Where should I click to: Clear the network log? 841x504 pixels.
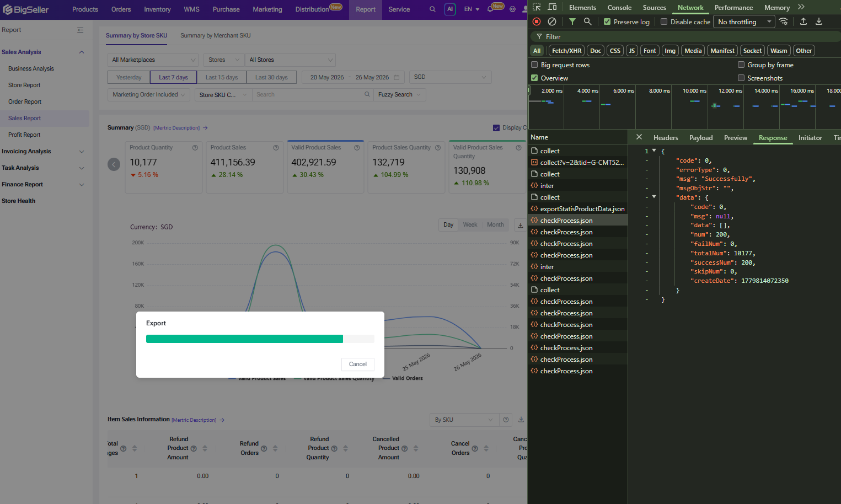(552, 22)
